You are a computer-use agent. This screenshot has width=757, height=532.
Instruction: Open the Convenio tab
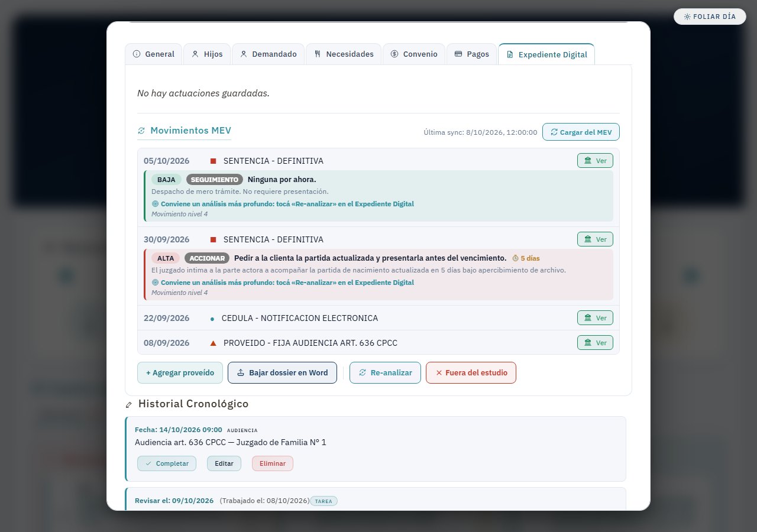(x=414, y=54)
